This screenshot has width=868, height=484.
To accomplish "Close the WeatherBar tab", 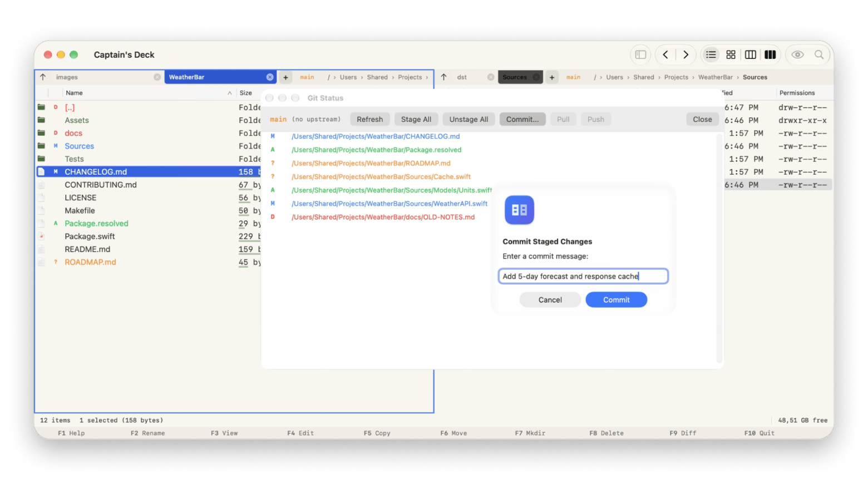I will pyautogui.click(x=270, y=77).
